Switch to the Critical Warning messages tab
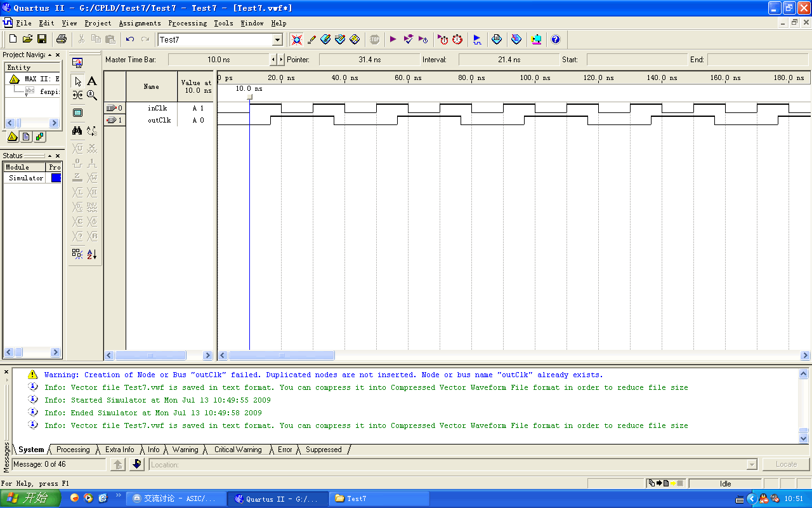812x508 pixels. pyautogui.click(x=238, y=450)
